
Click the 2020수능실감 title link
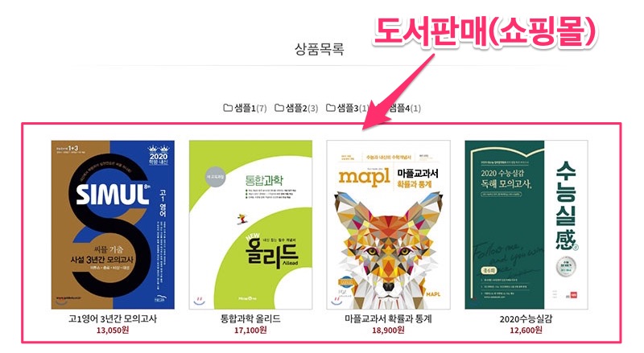click(526, 318)
